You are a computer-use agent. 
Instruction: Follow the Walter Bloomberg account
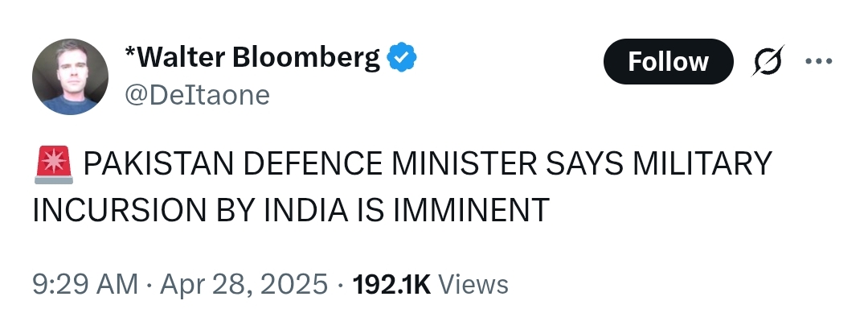[668, 61]
